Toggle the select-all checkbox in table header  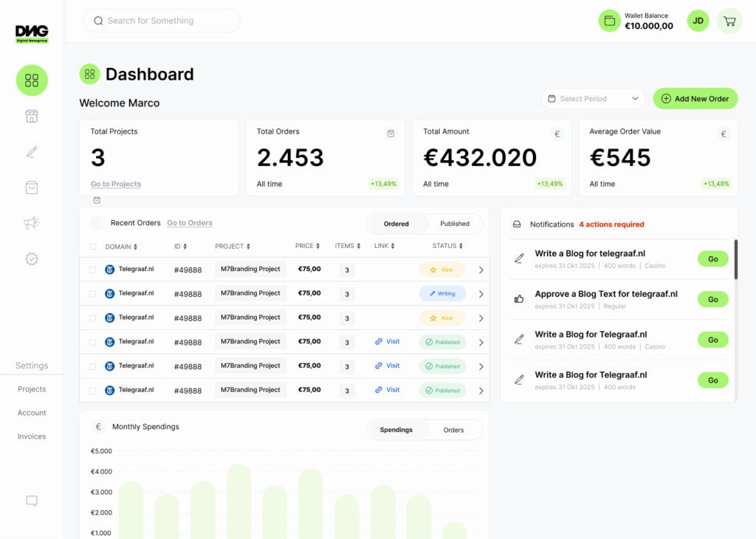click(93, 247)
